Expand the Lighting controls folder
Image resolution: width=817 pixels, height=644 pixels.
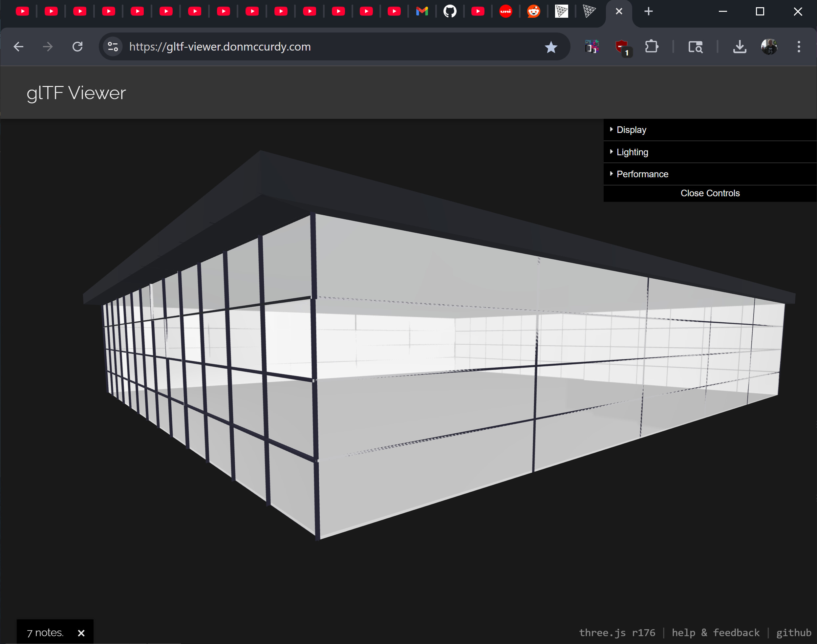710,152
